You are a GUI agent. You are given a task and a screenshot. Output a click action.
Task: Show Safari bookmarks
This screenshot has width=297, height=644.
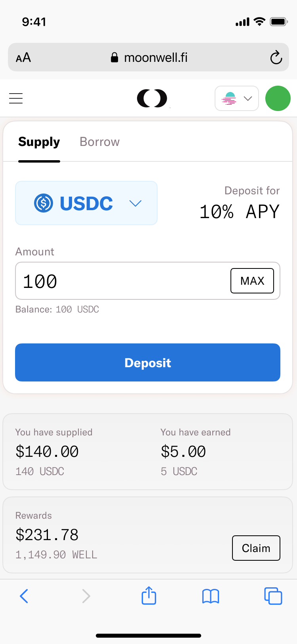click(211, 596)
